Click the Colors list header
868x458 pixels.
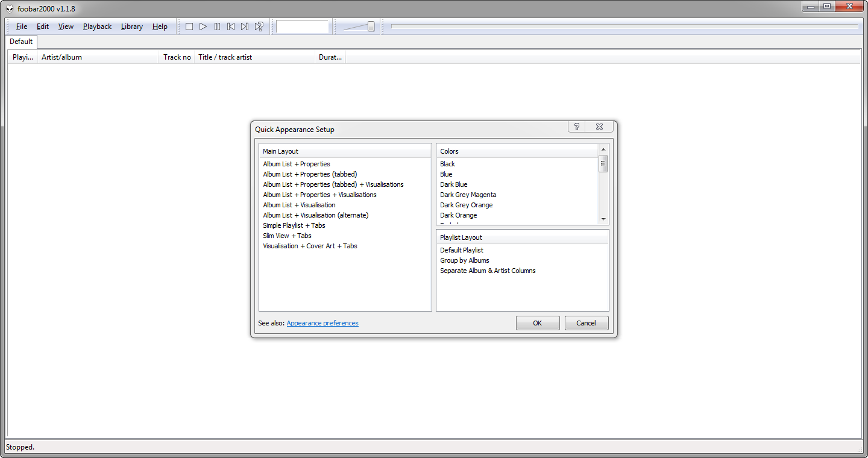click(x=517, y=151)
